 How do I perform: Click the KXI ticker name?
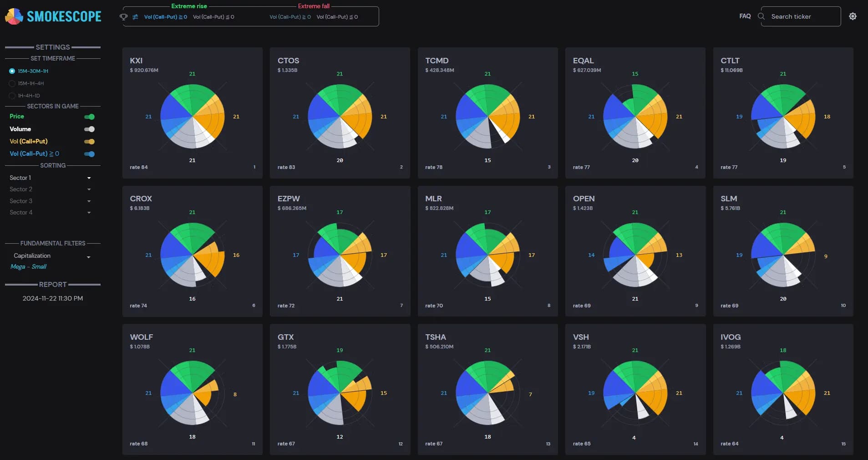(x=136, y=61)
